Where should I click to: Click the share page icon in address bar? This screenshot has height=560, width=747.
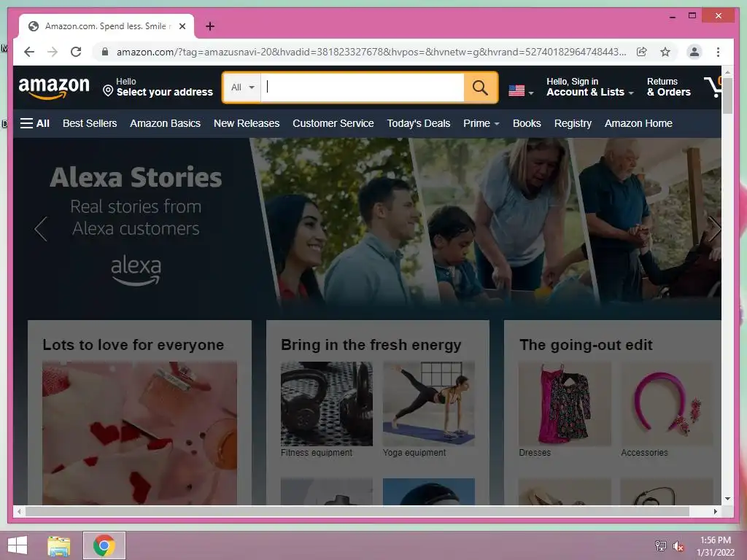[642, 52]
